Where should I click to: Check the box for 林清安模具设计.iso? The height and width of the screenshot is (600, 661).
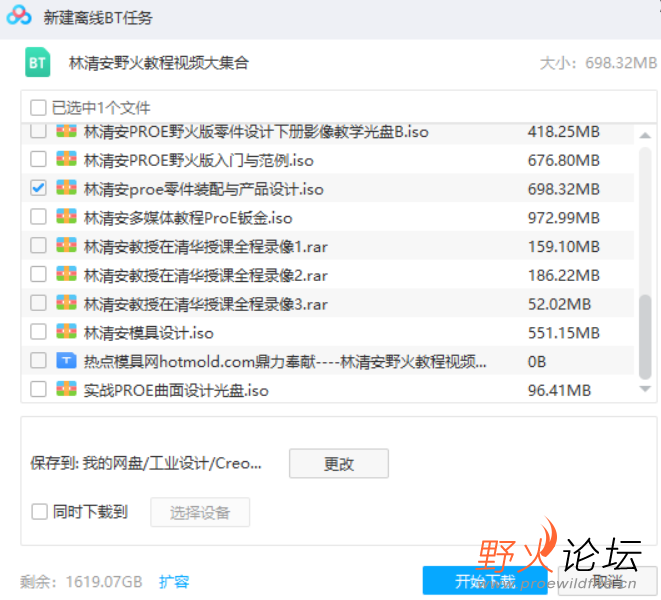38,331
